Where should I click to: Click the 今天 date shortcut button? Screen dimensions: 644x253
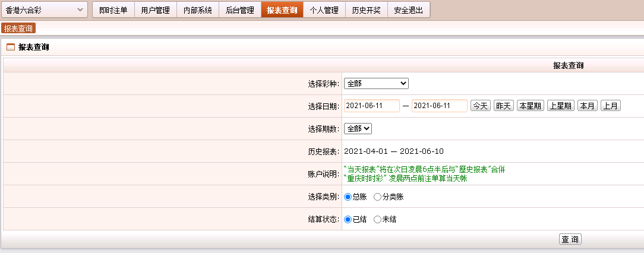[x=480, y=106]
